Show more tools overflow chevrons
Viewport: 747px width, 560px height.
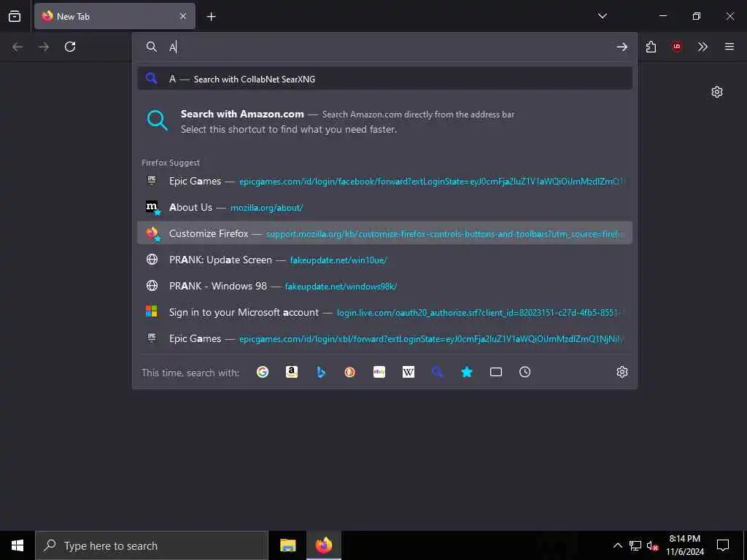(x=703, y=47)
